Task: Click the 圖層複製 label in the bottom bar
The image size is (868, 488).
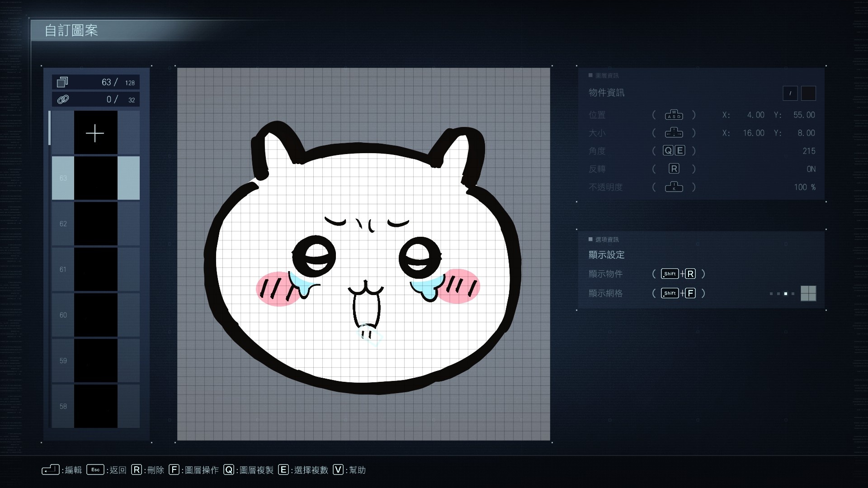Action: [x=256, y=470]
